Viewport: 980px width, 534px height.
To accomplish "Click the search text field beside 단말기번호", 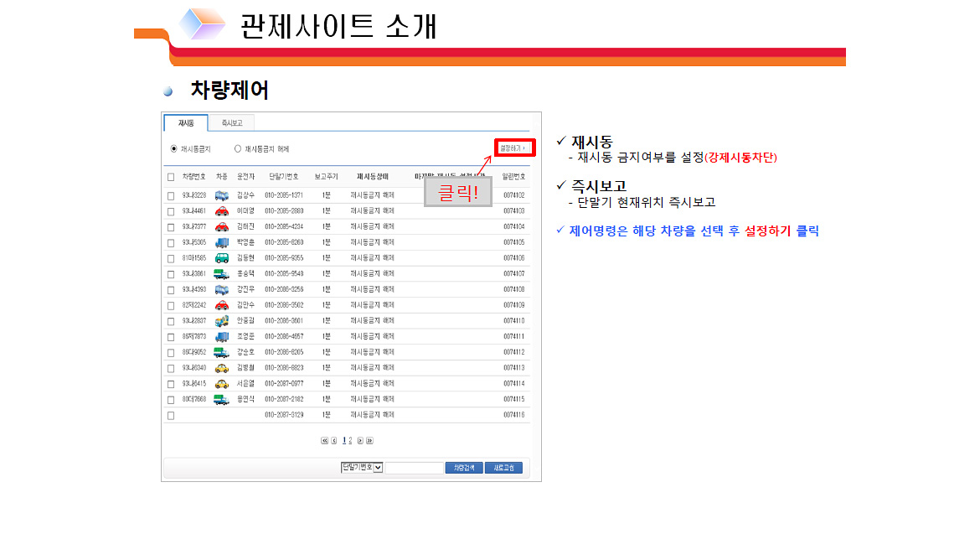I will click(414, 468).
